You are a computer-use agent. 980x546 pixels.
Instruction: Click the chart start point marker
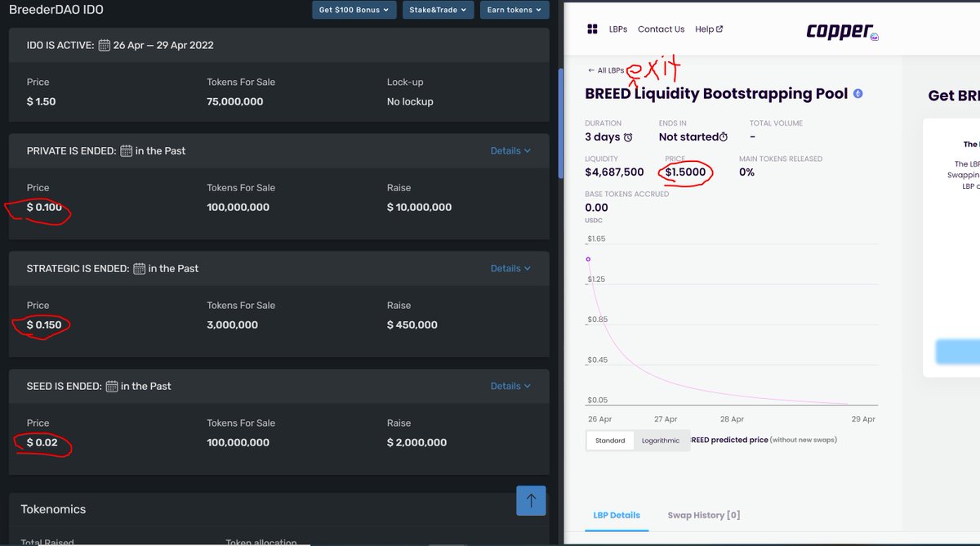pos(588,259)
